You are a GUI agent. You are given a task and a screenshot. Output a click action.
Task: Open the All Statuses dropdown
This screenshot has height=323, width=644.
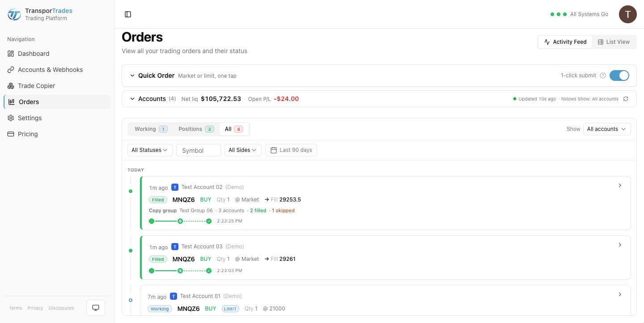pyautogui.click(x=150, y=150)
